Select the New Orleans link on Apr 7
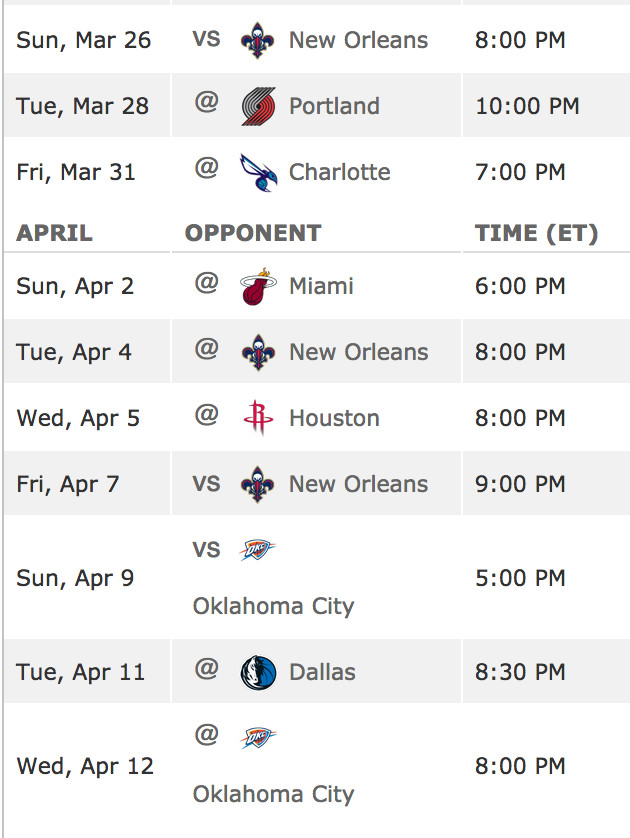This screenshot has height=838, width=630. 359,484
